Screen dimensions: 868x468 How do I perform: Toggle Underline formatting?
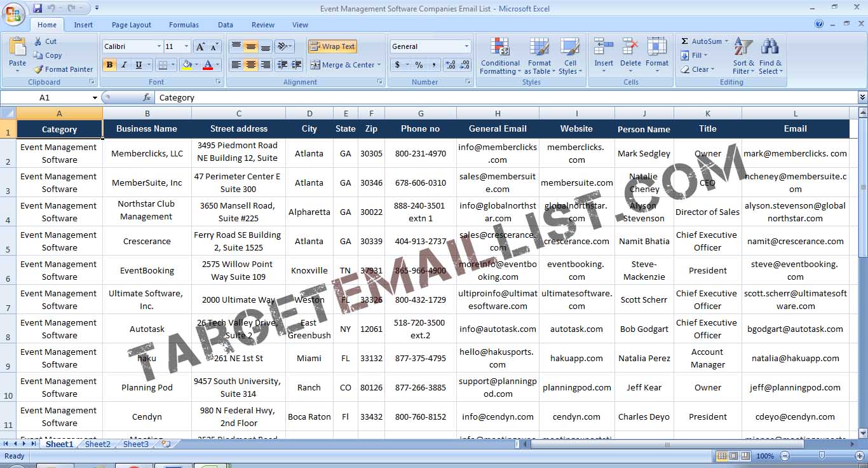click(139, 65)
